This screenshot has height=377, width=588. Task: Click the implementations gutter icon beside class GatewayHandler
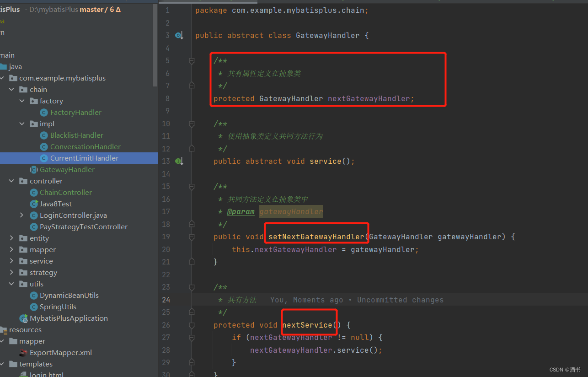179,35
